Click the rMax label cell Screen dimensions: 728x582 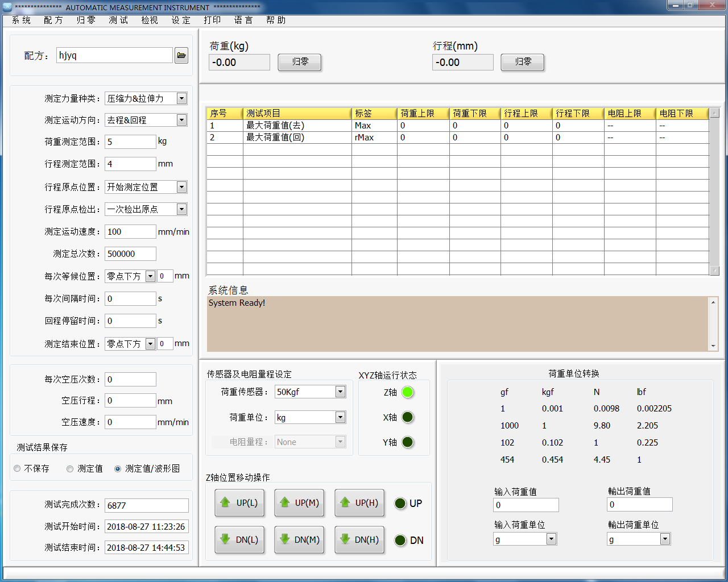tap(374, 138)
